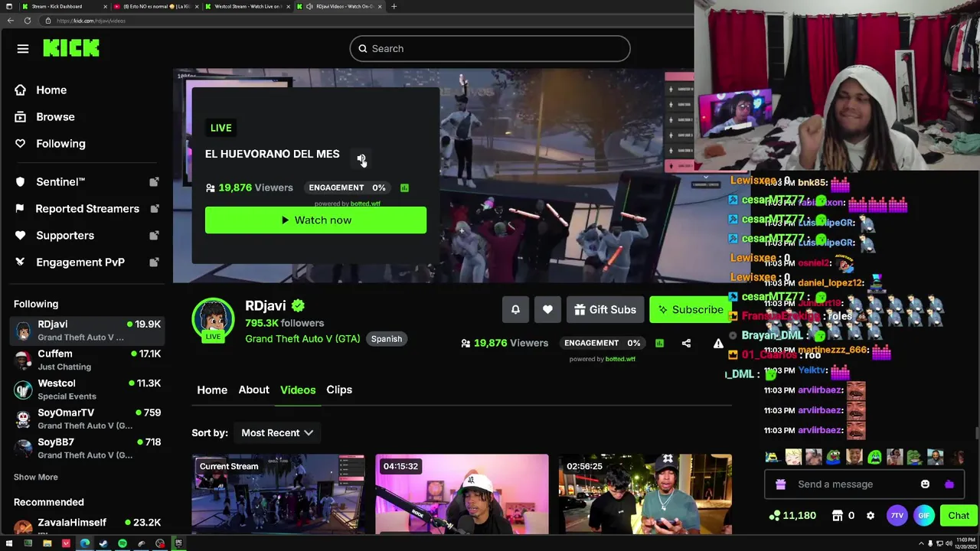Open the emoji picker smiley icon
Screen dimensions: 980x551
pos(925,484)
